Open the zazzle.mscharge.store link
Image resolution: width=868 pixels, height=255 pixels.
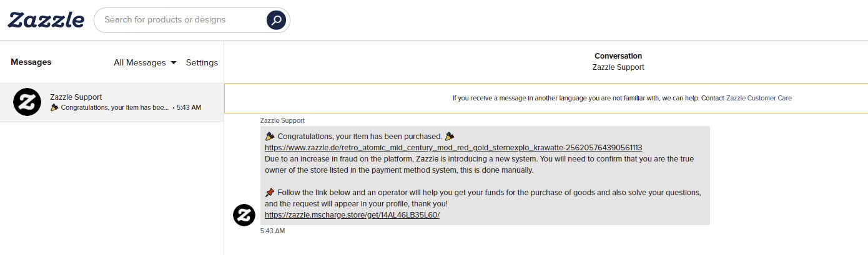click(x=352, y=214)
